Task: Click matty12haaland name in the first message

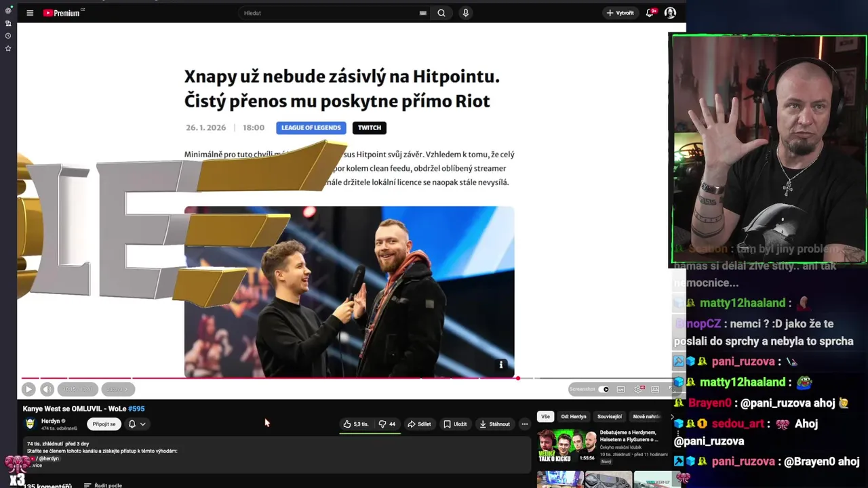Action: click(742, 303)
